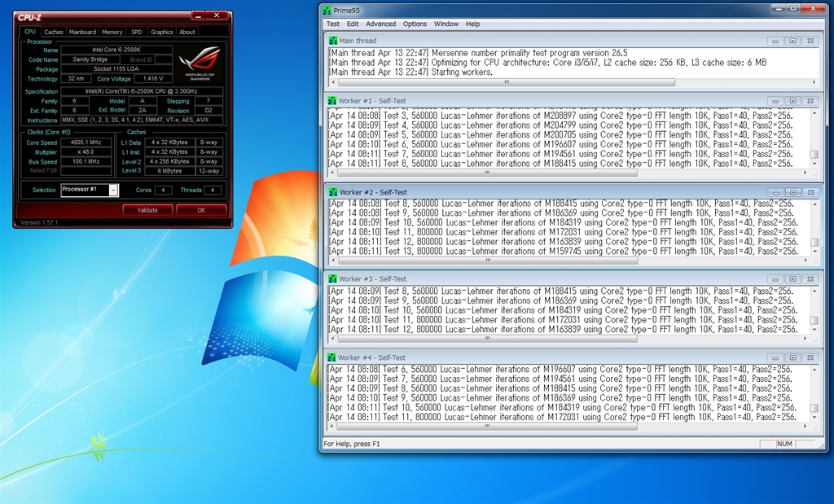The image size is (834, 504).
Task: Click the Core Speed value '4805.1 MHz'
Action: click(86, 142)
